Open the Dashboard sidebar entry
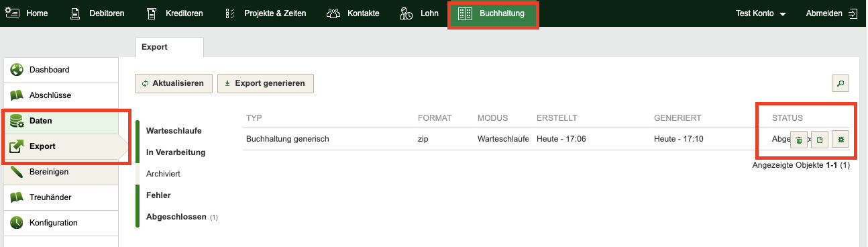The width and height of the screenshot is (868, 247). click(x=61, y=70)
